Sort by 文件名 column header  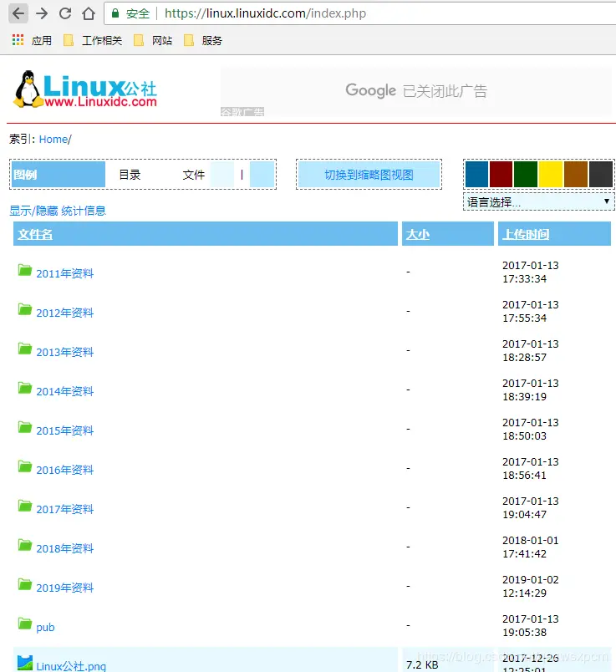(35, 234)
